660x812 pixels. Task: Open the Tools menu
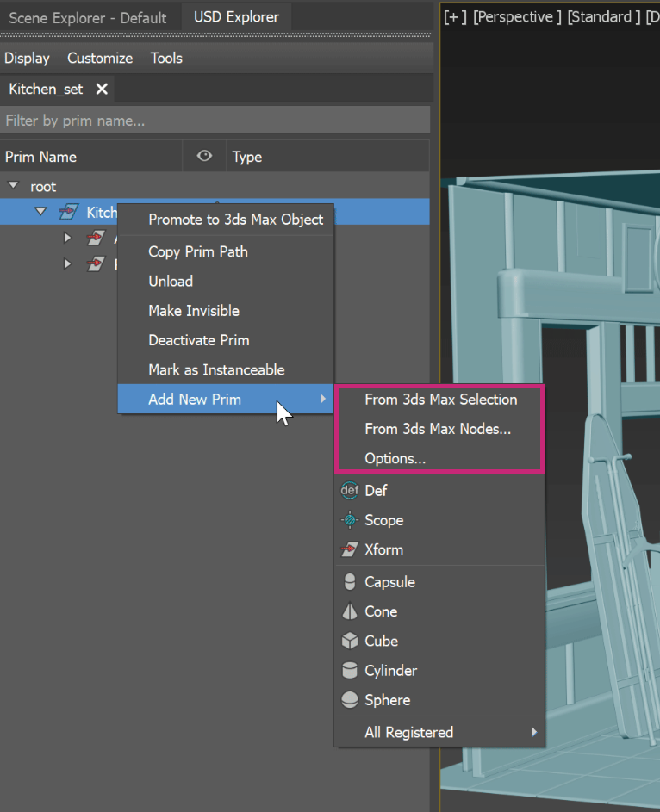(166, 58)
